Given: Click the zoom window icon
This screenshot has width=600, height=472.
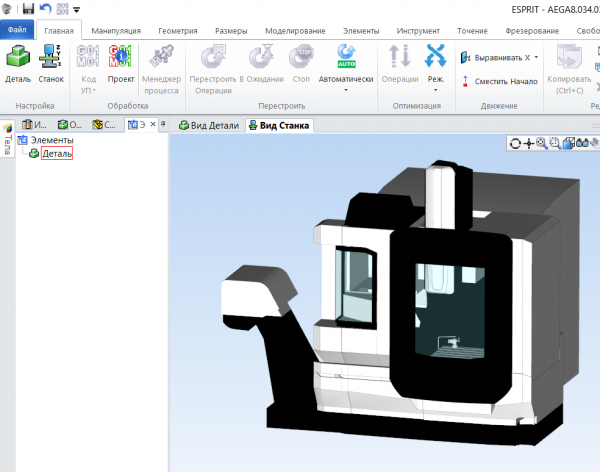Looking at the screenshot, I should (555, 144).
